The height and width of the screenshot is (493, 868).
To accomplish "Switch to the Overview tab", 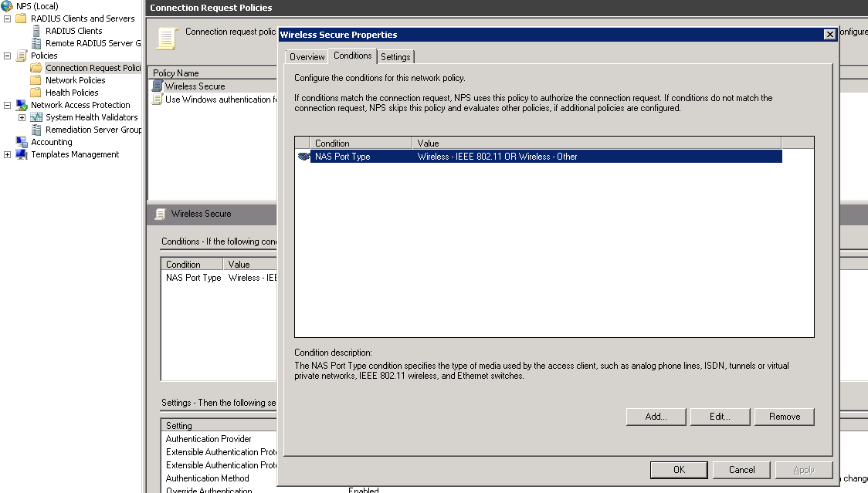I will 307,56.
